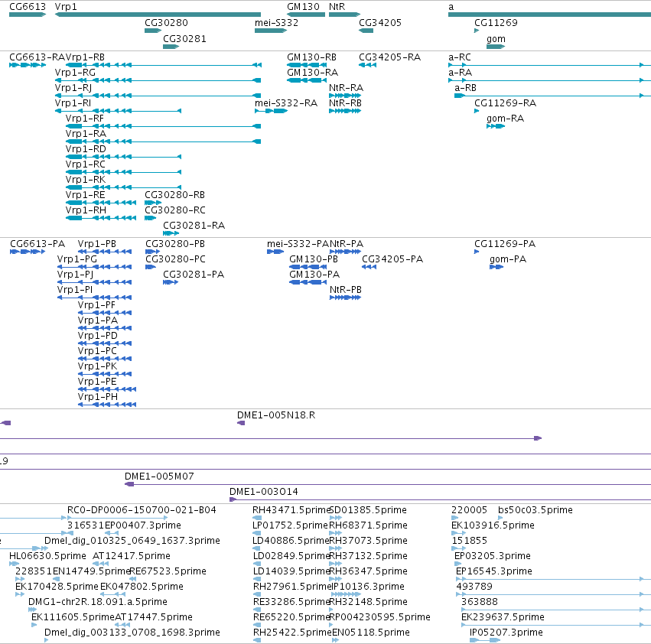Select the NtR gene label
Image resolution: width=651 pixels, height=644 pixels.
pyautogui.click(x=337, y=7)
